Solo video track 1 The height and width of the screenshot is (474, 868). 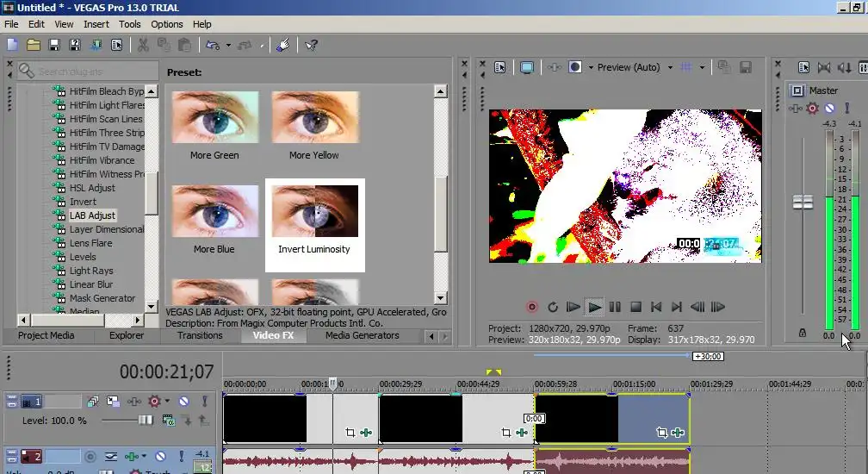[204, 401]
